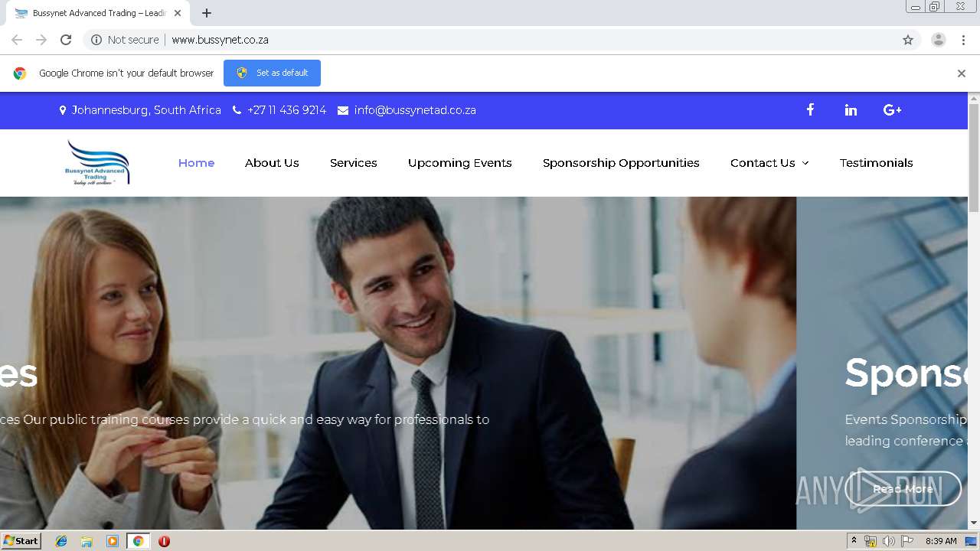The image size is (980, 551).
Task: Open the Services menu item
Action: pos(354,163)
